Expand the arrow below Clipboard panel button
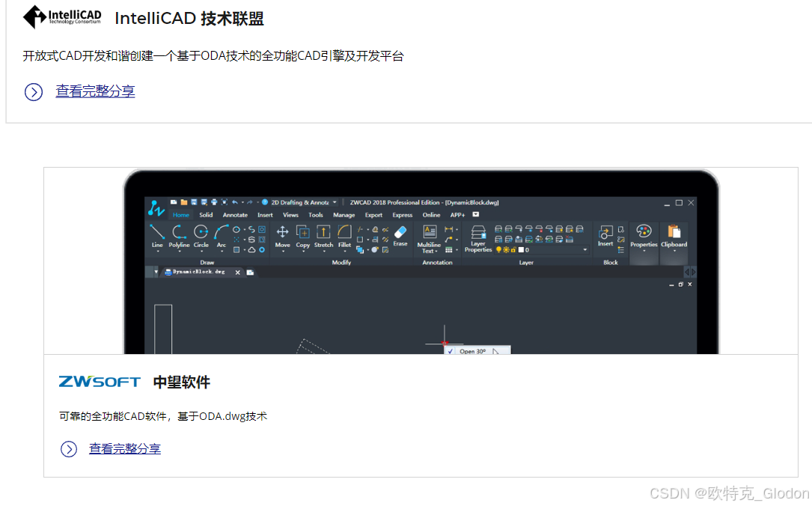Image resolution: width=812 pixels, height=506 pixels. tap(674, 252)
